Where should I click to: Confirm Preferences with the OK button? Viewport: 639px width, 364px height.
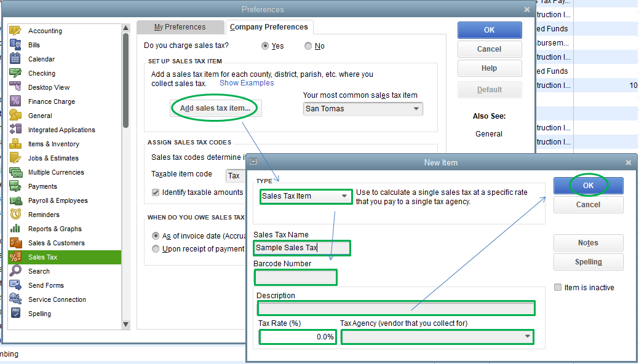[x=490, y=30]
